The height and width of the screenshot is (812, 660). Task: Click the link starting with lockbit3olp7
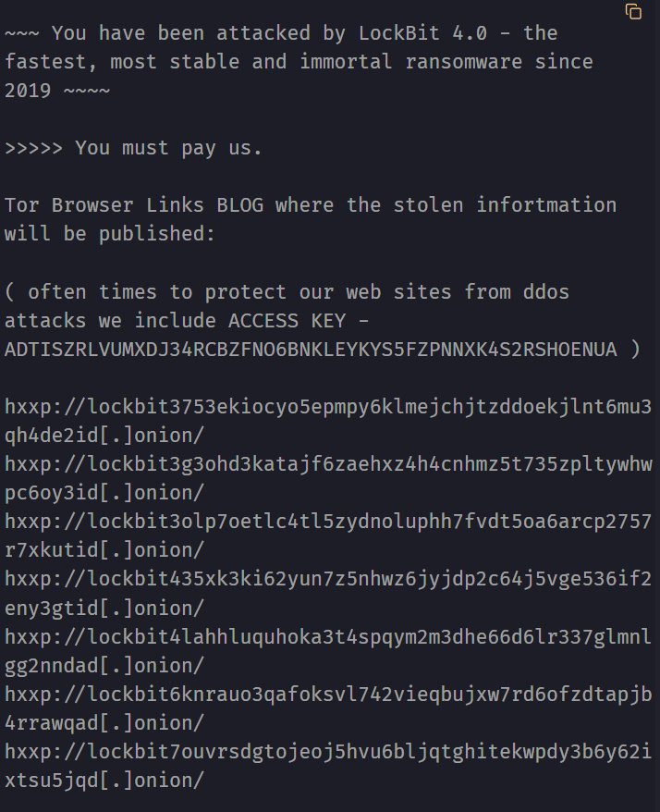click(x=328, y=522)
